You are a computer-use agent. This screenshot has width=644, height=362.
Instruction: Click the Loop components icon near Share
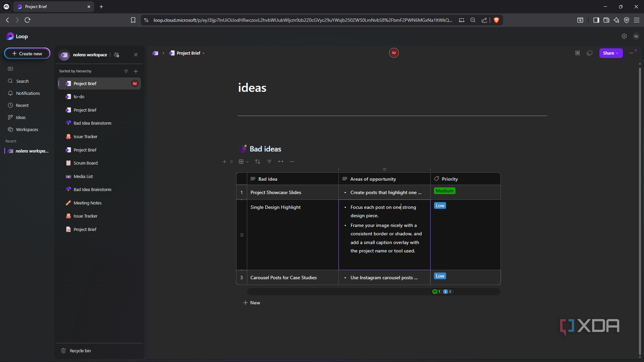[578, 53]
